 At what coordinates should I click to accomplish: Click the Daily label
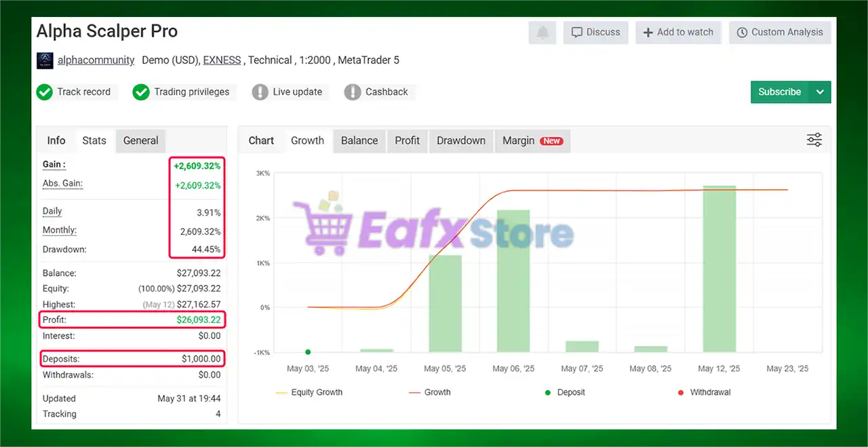52,212
